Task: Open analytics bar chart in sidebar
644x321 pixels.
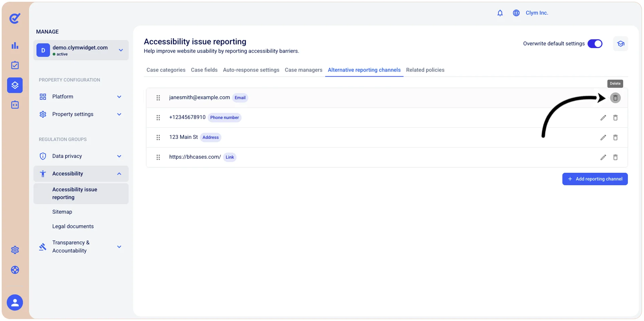Action: click(x=15, y=45)
